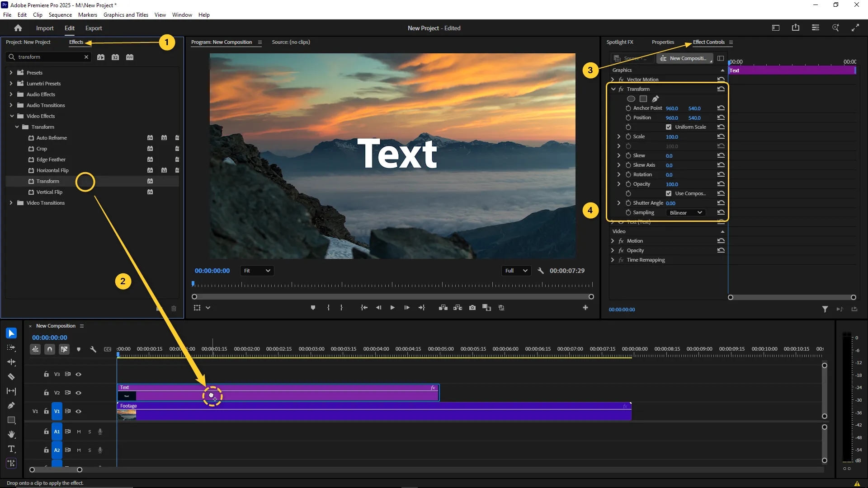Expand Presets folder
868x488 pixels.
coord(11,72)
